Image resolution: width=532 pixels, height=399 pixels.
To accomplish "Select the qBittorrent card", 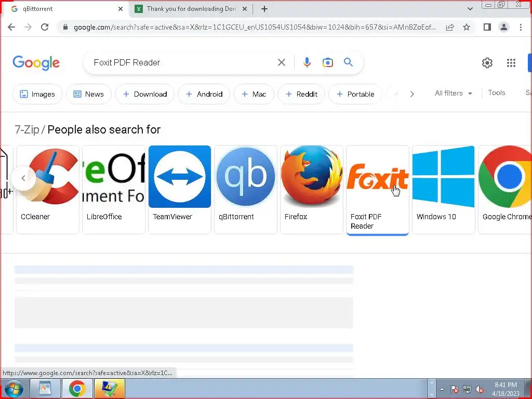I will tap(246, 189).
